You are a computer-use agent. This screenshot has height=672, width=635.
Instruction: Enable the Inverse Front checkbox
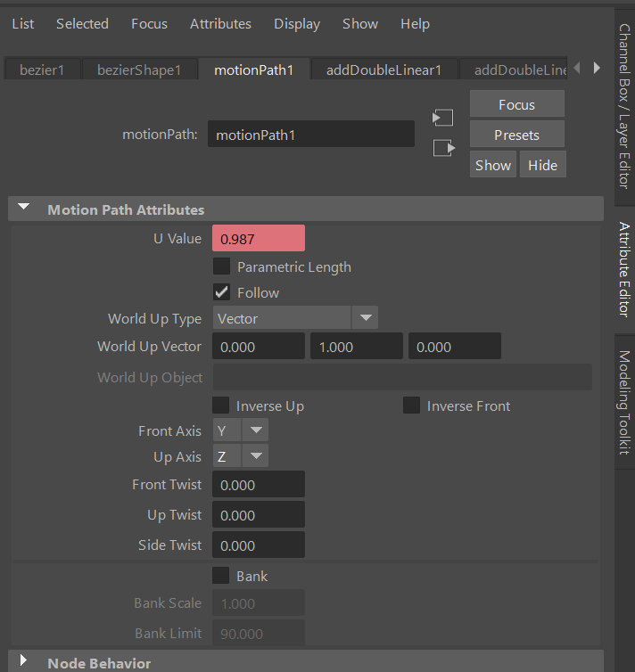coord(412,406)
